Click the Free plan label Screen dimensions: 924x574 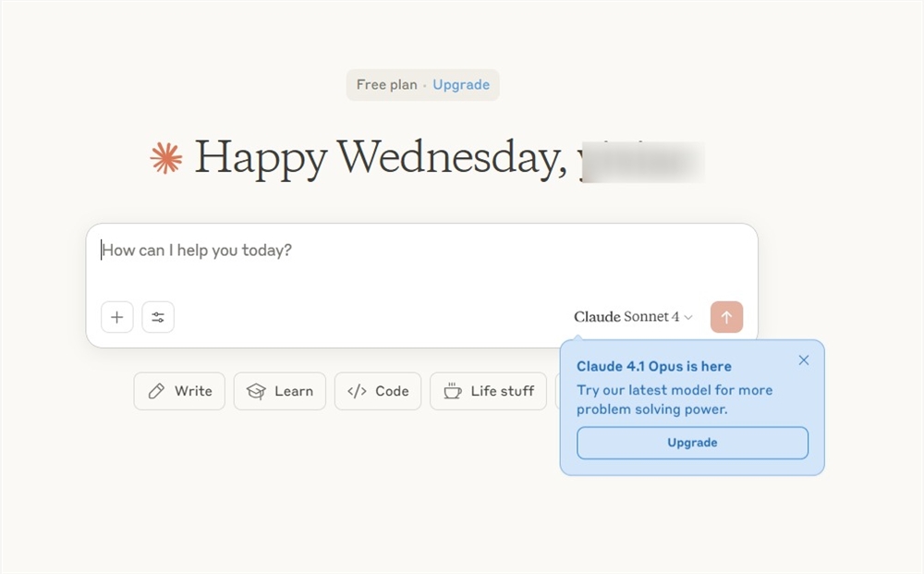(x=386, y=85)
